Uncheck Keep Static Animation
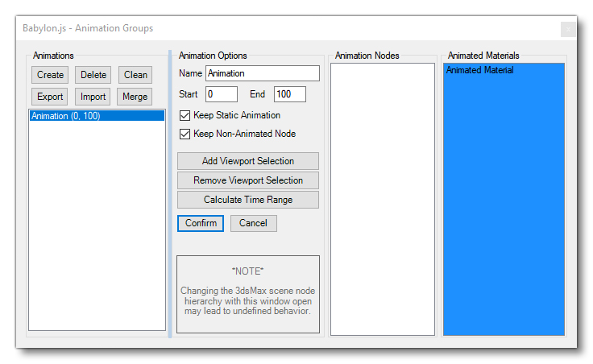Viewport: 593px width, 364px height. tap(185, 115)
